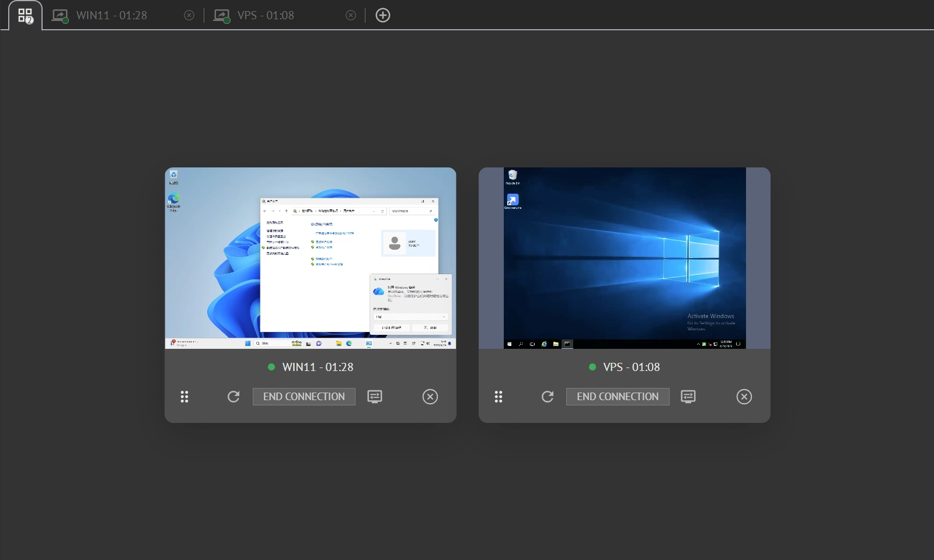Switch to the VPS - 01:08 tab
The image size is (934, 560).
pos(265,16)
